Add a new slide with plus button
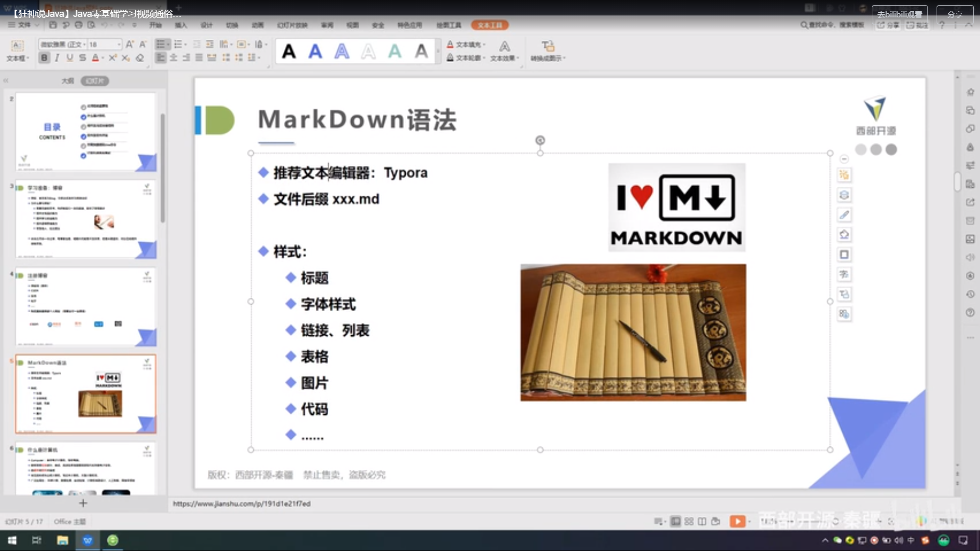 click(83, 503)
